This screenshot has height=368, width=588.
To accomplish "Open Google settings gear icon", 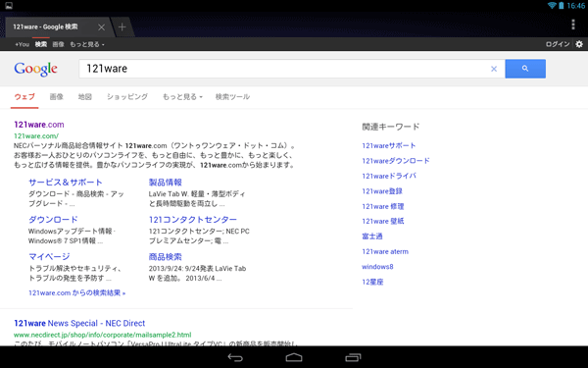I will click(x=579, y=44).
